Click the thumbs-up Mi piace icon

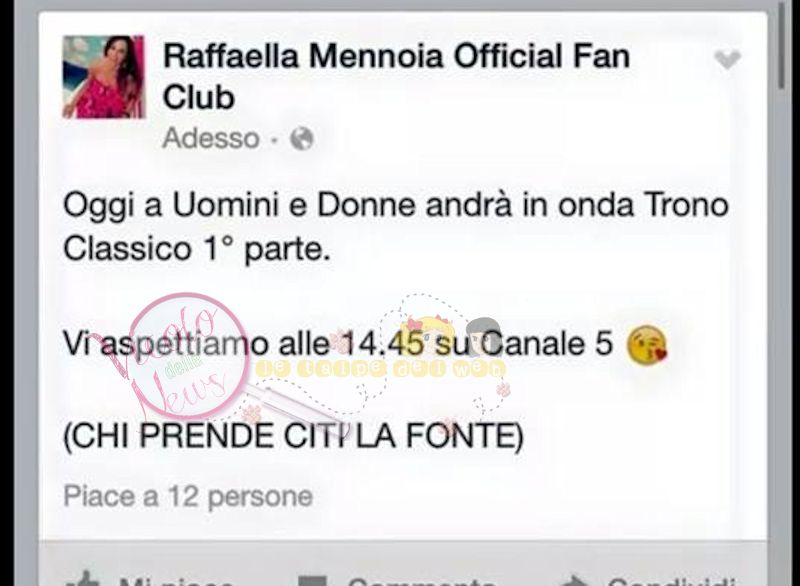point(85,579)
